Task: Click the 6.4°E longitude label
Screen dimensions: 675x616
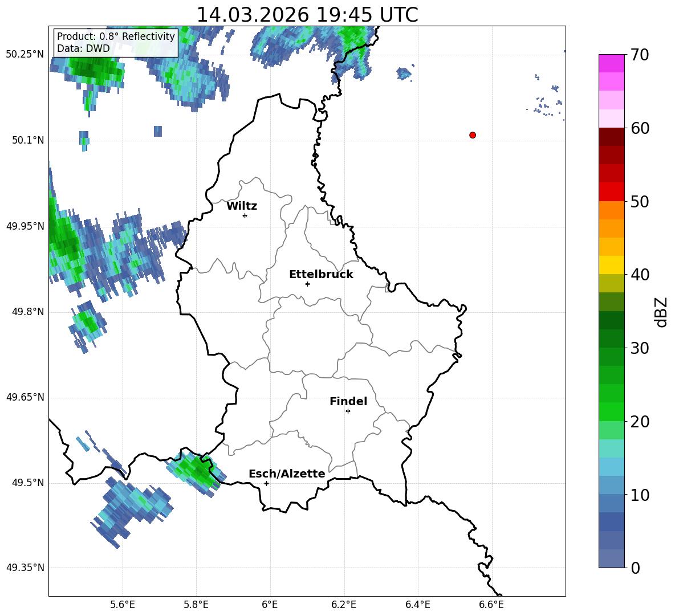Action: click(x=417, y=605)
